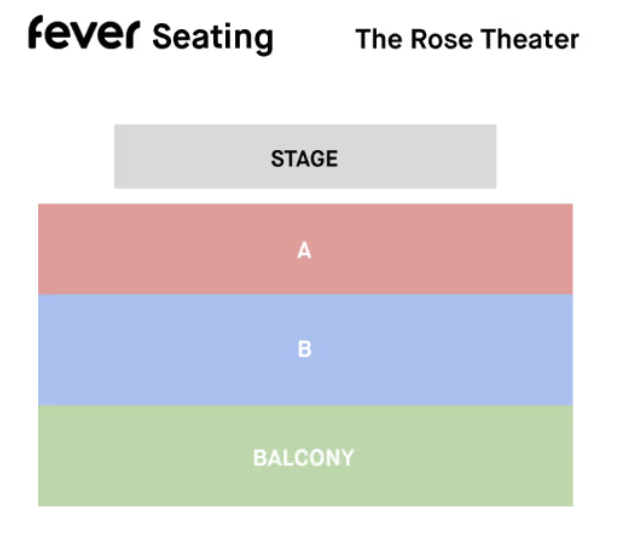Click the BALCONY text label

point(304,458)
